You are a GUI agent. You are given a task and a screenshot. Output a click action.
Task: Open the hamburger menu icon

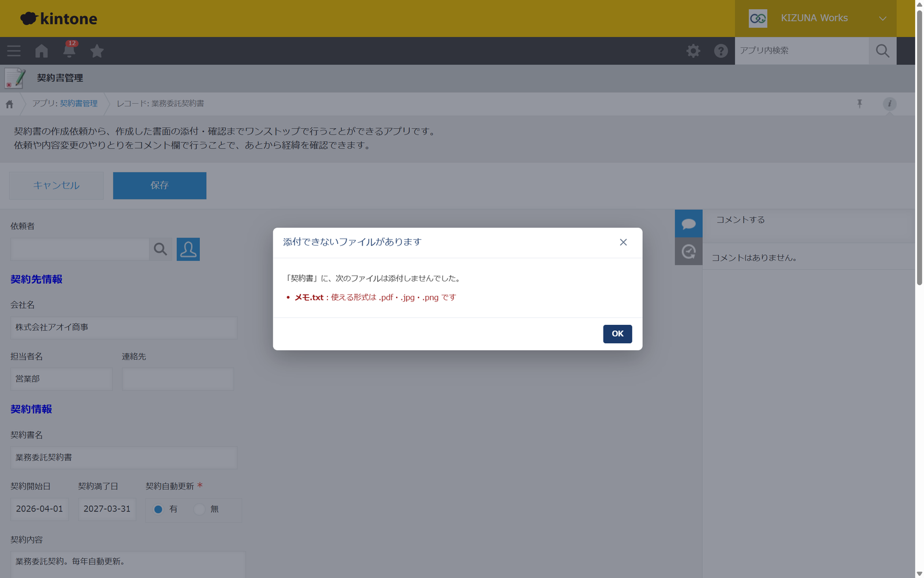point(14,51)
